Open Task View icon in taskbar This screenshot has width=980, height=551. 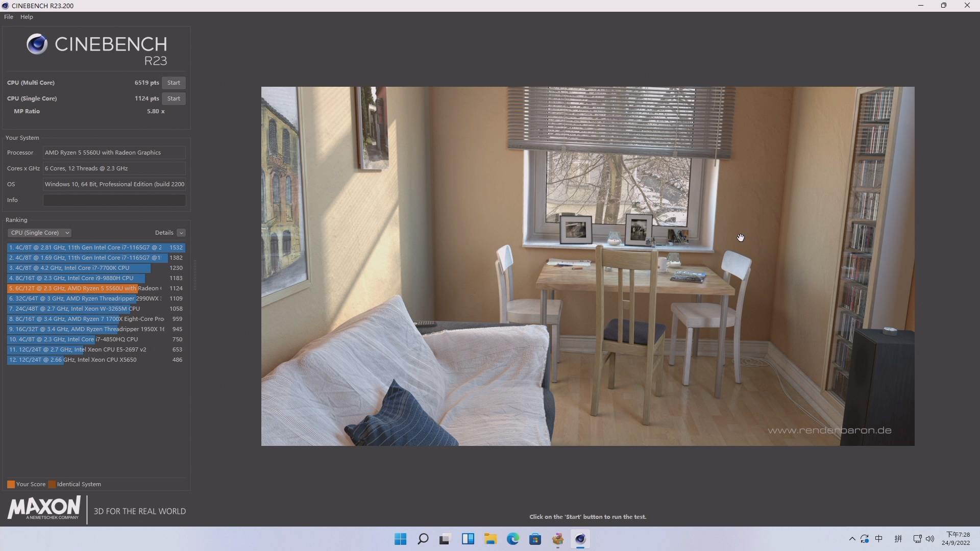445,539
